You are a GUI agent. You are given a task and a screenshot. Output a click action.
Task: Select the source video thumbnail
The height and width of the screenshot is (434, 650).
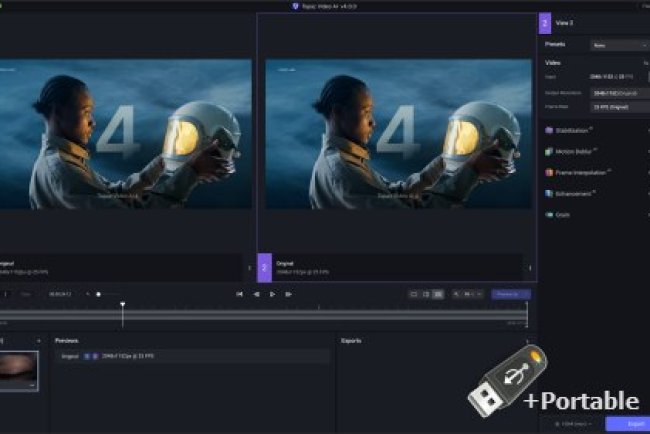click(19, 371)
